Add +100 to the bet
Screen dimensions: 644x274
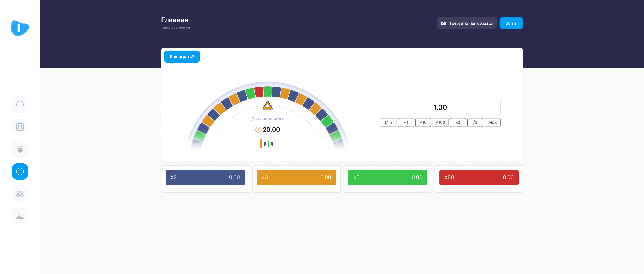point(440,122)
